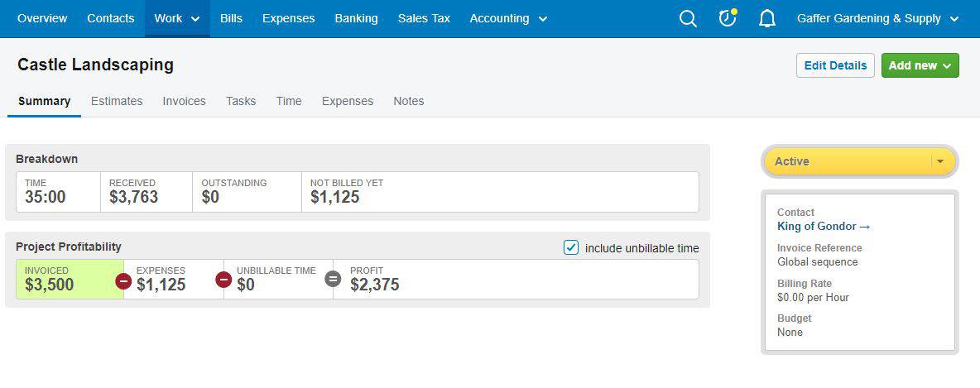Open the King of Gondor contact link
The image size is (980, 388).
click(823, 226)
